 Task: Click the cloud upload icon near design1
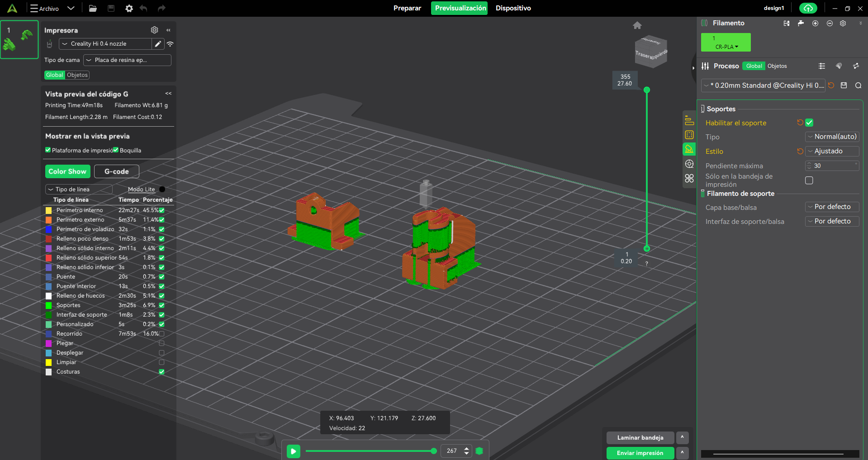point(808,8)
